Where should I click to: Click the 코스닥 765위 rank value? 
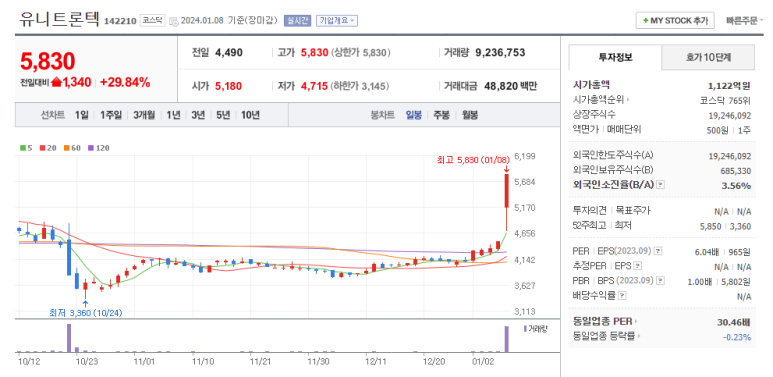tap(725, 100)
